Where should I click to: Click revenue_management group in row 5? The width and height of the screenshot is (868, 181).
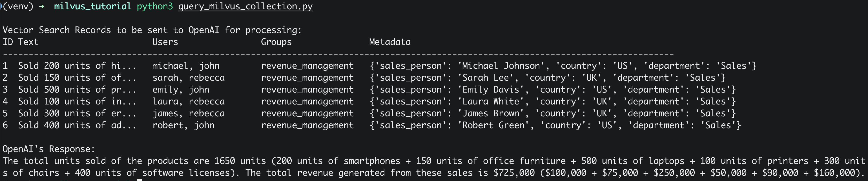point(307,114)
